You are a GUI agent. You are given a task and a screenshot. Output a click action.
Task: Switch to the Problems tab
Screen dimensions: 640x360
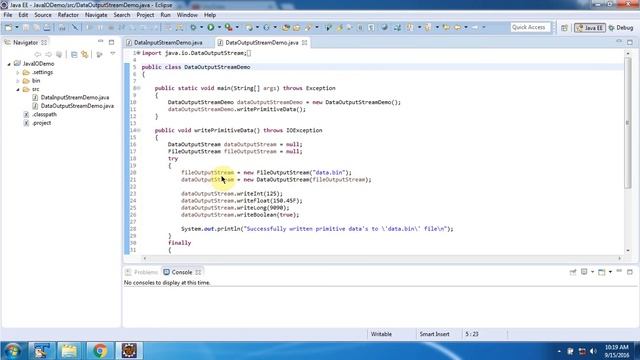point(141,272)
